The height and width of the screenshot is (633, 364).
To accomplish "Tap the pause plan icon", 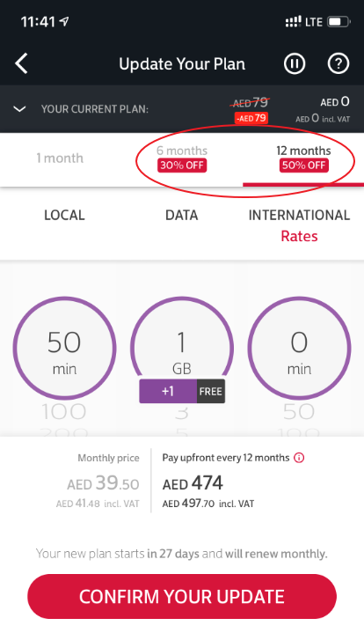I will click(x=295, y=63).
